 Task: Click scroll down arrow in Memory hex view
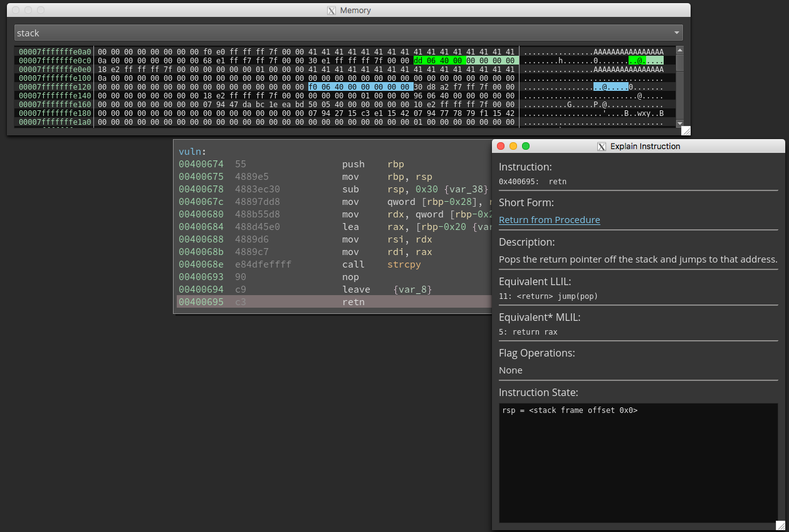(x=680, y=123)
